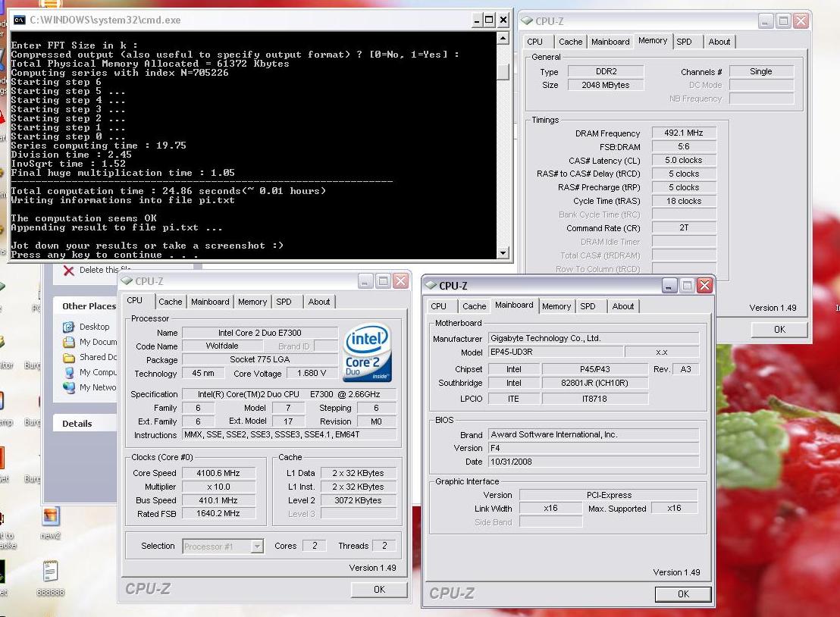The image size is (840, 617).
Task: Click the Core Voltage 1.680 V value
Action: 312,373
